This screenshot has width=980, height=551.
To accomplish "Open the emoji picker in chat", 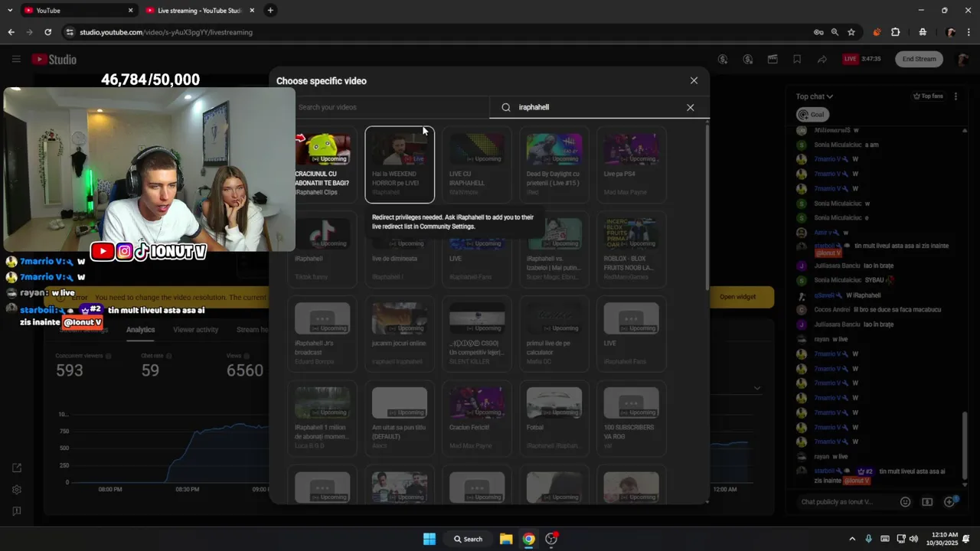I will click(905, 502).
